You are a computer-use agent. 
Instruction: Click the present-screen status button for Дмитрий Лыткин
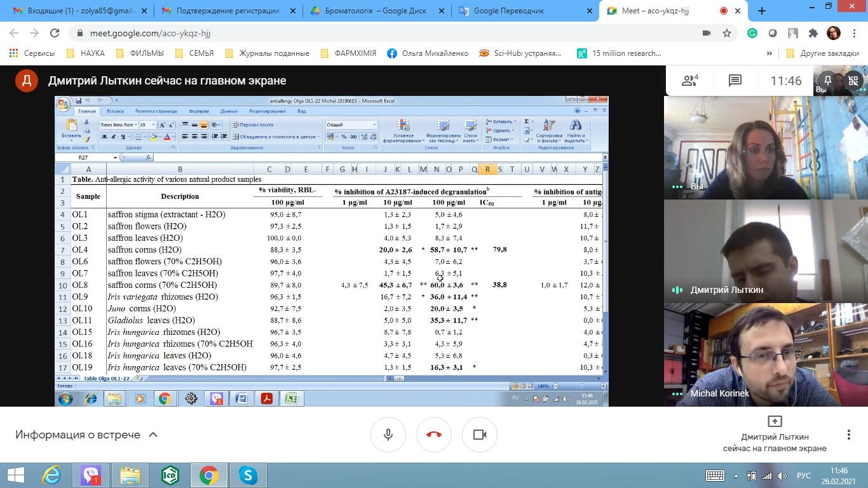click(775, 435)
